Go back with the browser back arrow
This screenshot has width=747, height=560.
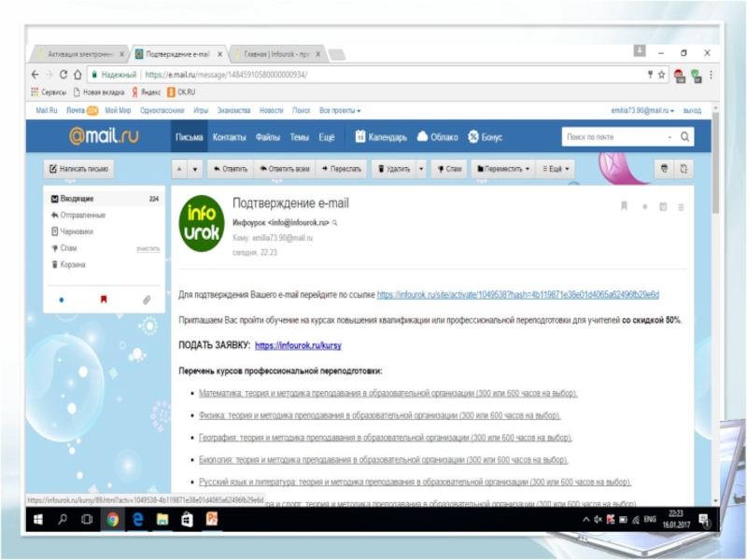point(35,75)
